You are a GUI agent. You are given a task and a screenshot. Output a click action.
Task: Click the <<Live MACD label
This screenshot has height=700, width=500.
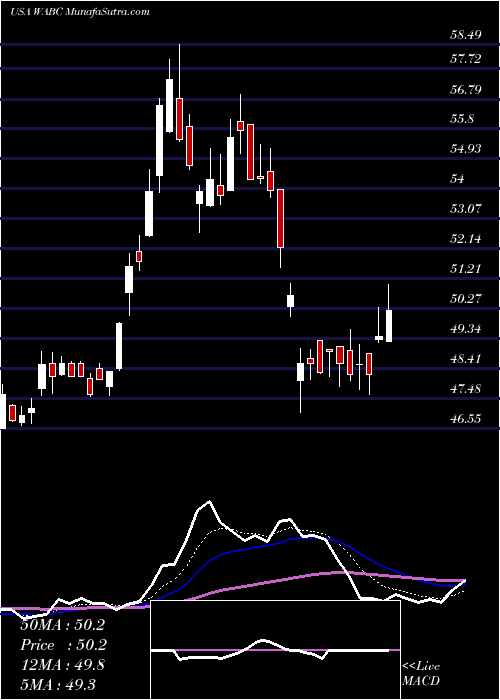click(421, 673)
